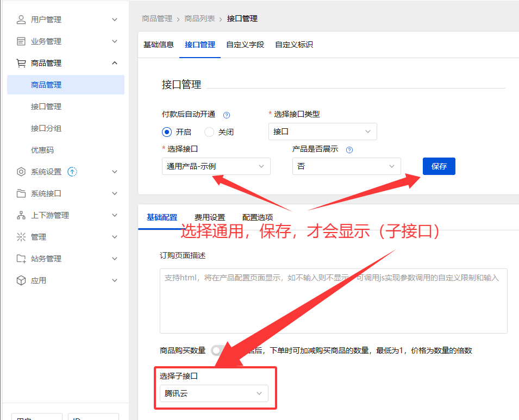This screenshot has height=420, width=519.
Task: Enable the 商品购买数量 toggle switch
Action: point(217,351)
